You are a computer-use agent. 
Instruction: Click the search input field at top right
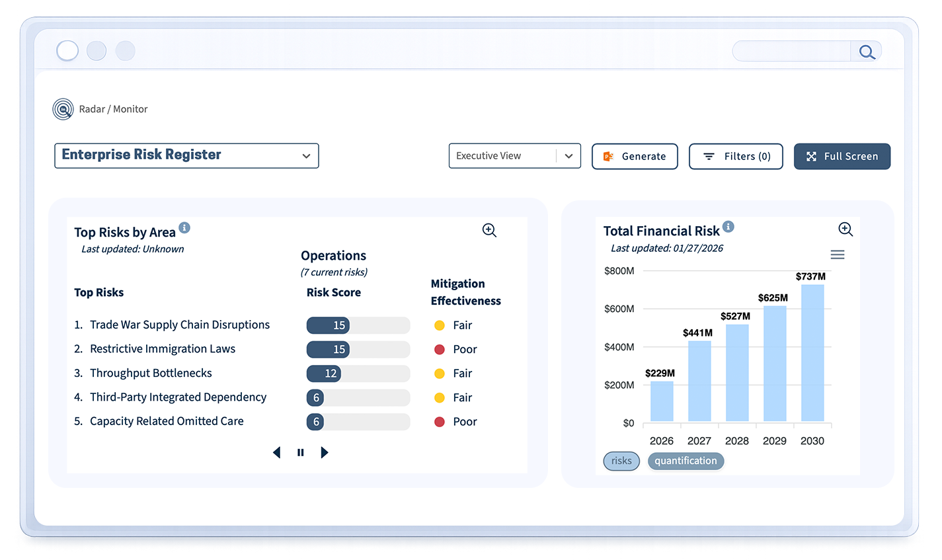tap(790, 51)
